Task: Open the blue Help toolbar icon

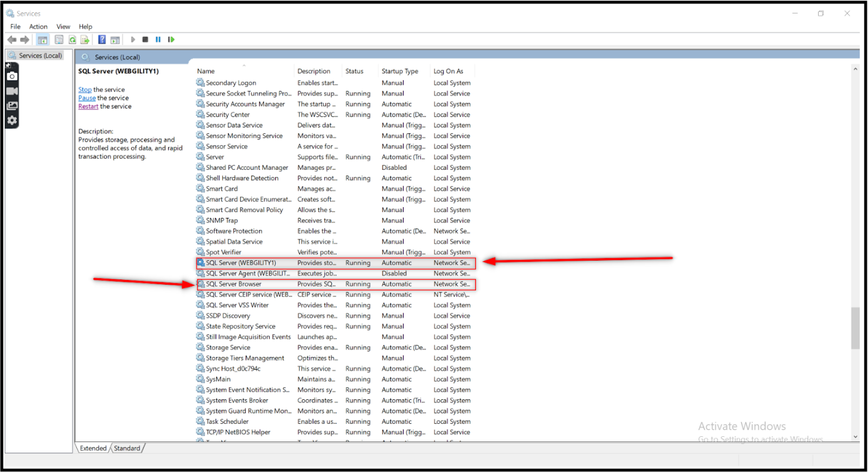Action: (x=102, y=40)
